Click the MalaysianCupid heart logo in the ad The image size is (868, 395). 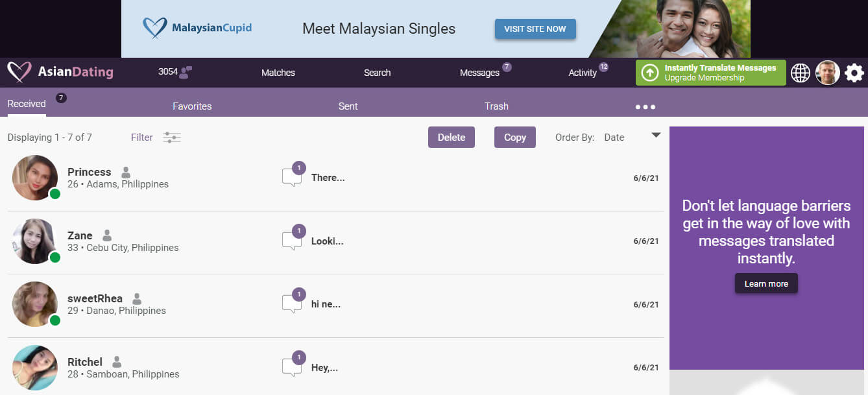(155, 28)
